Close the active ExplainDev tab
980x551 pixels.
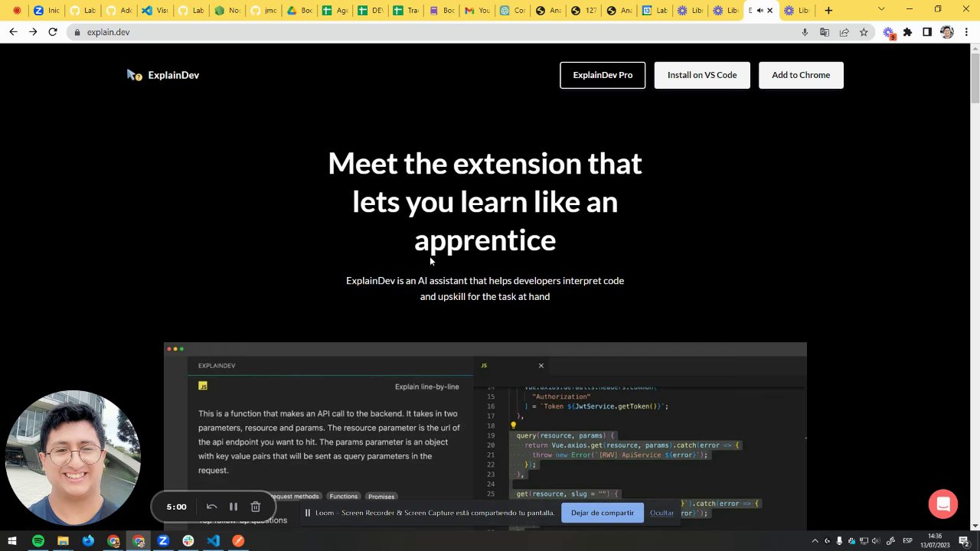pyautogui.click(x=769, y=11)
